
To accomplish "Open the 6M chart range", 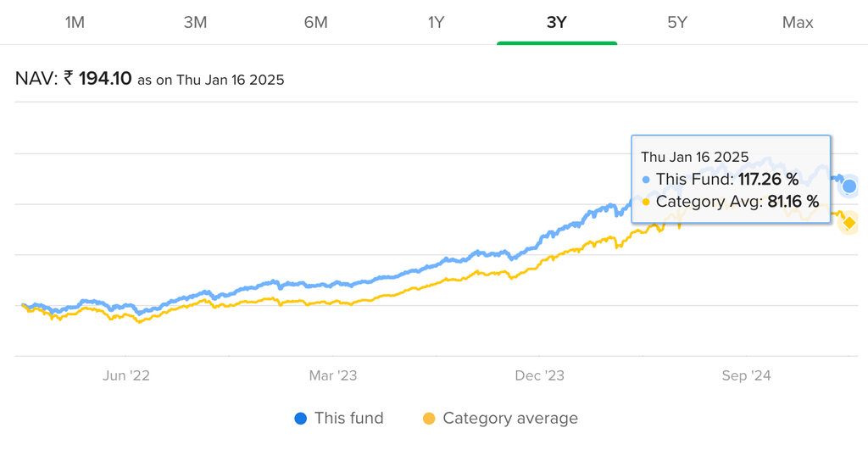I will point(315,23).
